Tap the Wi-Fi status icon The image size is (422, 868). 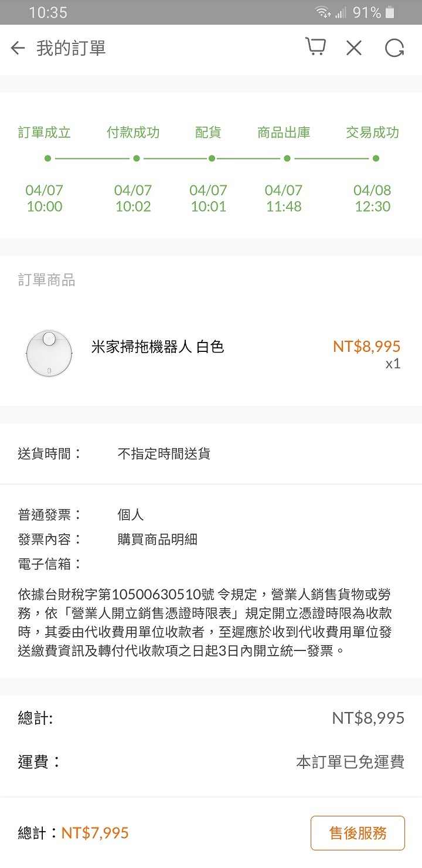[x=323, y=12]
